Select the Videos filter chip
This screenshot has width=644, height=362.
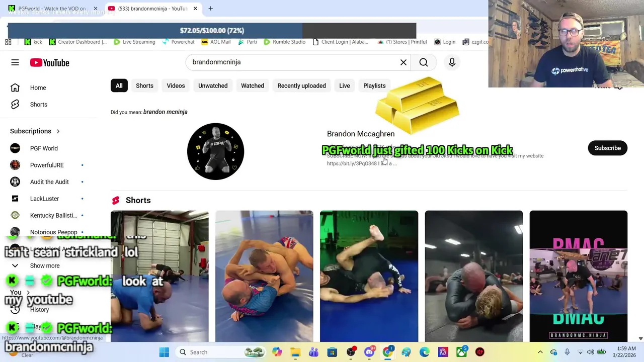(x=176, y=85)
